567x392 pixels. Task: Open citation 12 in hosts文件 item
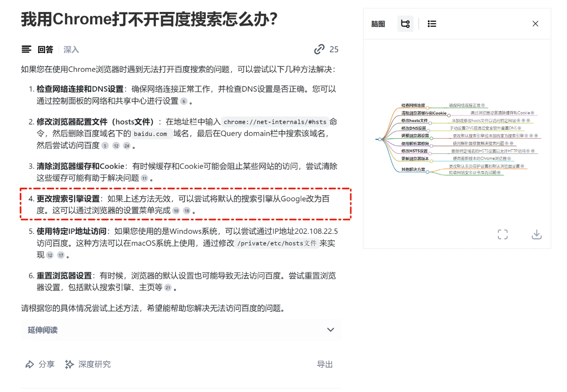tap(116, 146)
